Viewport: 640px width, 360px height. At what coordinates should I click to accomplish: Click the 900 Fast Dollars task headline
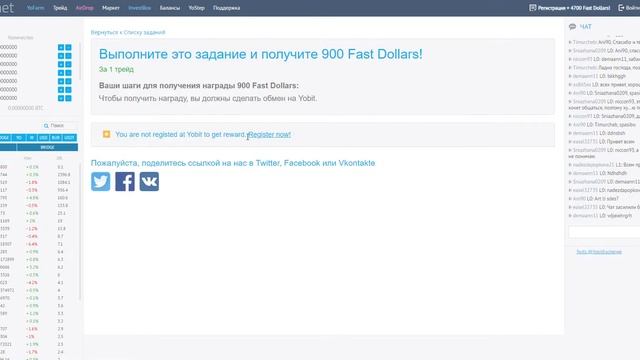click(260, 54)
